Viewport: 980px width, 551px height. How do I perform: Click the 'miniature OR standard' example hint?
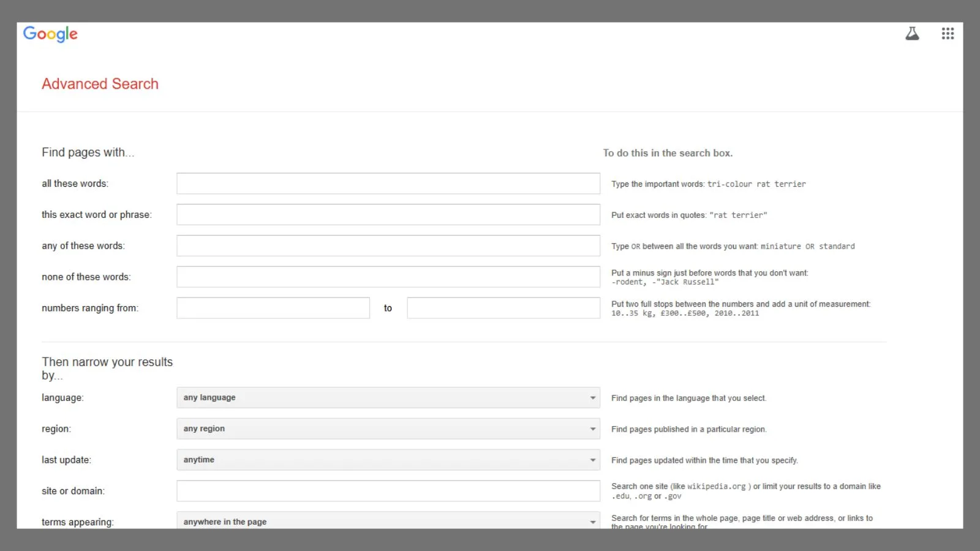pos(808,247)
